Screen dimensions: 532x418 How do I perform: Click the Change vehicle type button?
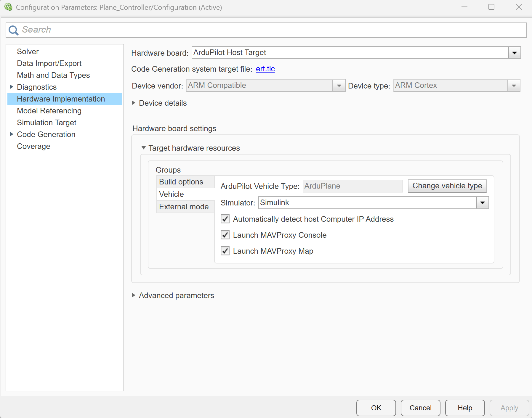447,186
